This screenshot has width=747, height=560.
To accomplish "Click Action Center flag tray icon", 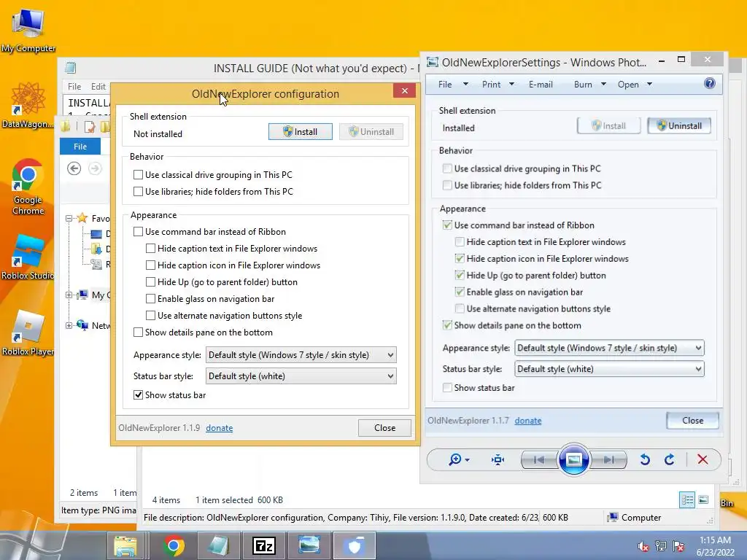I will point(678,546).
